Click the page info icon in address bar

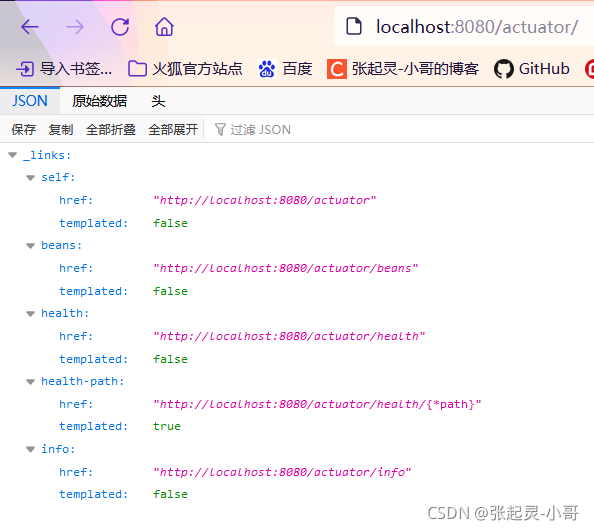[354, 27]
